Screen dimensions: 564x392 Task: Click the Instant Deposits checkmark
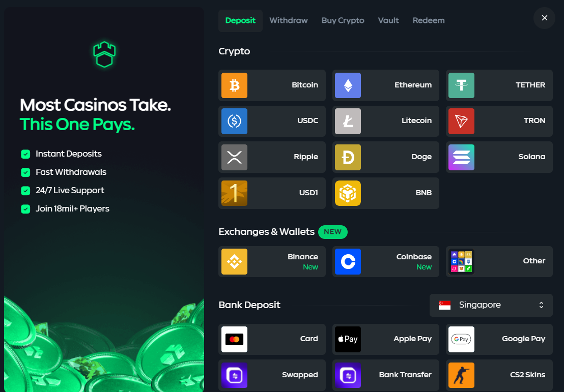pos(25,154)
